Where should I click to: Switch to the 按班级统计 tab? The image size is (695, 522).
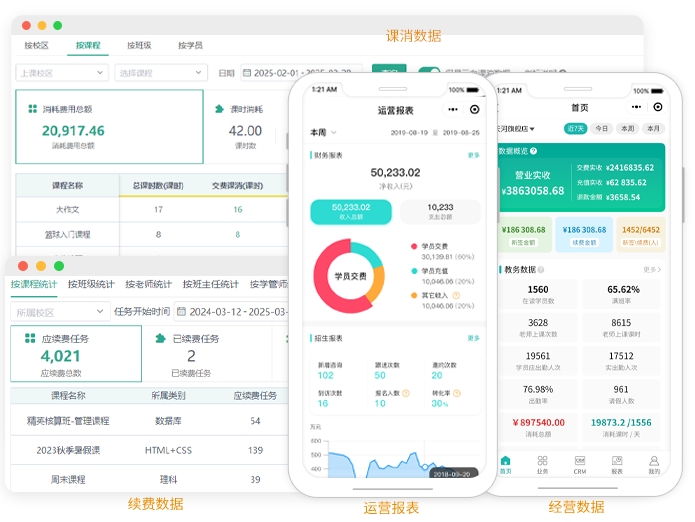point(91,284)
